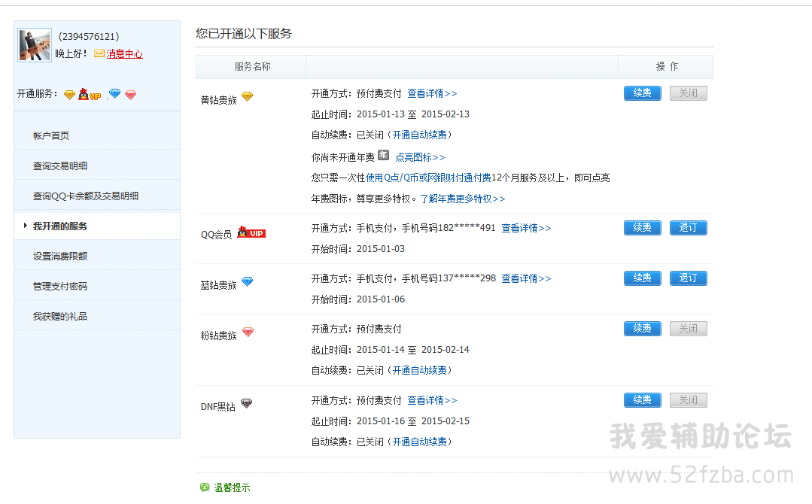The height and width of the screenshot is (504, 812).
Task: Click the 温馨提示 text
Action: point(232,487)
